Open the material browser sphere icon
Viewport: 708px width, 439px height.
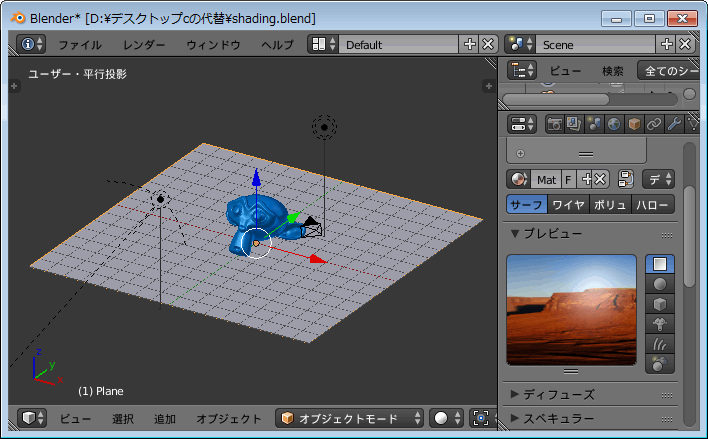[518, 179]
